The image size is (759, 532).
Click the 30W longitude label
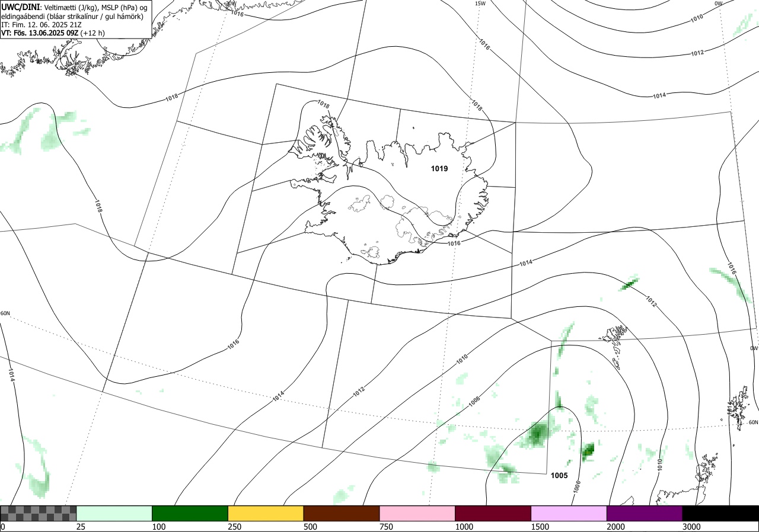[x=231, y=4]
